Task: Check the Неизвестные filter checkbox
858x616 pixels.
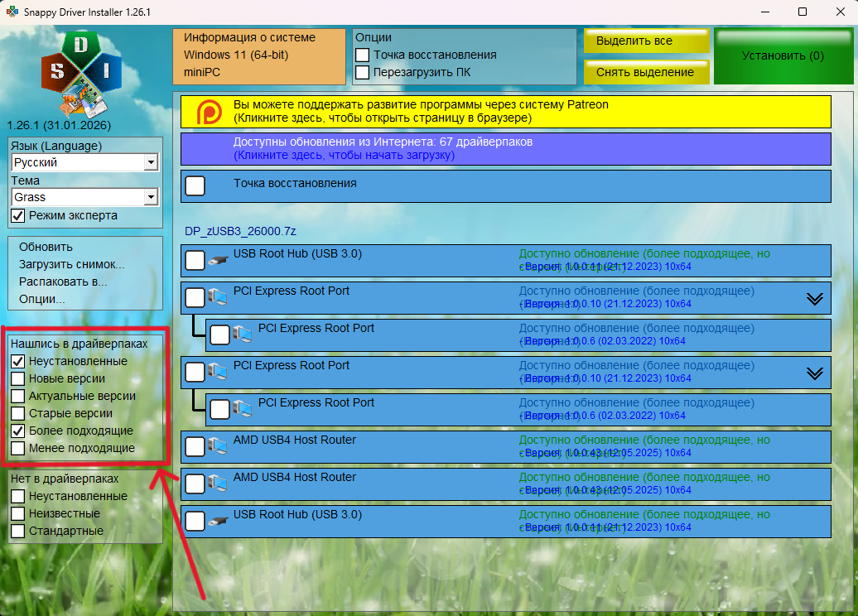Action: pos(17,513)
